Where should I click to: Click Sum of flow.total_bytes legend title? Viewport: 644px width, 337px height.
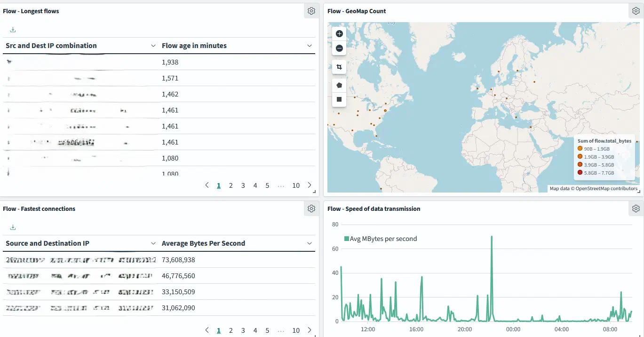click(604, 141)
